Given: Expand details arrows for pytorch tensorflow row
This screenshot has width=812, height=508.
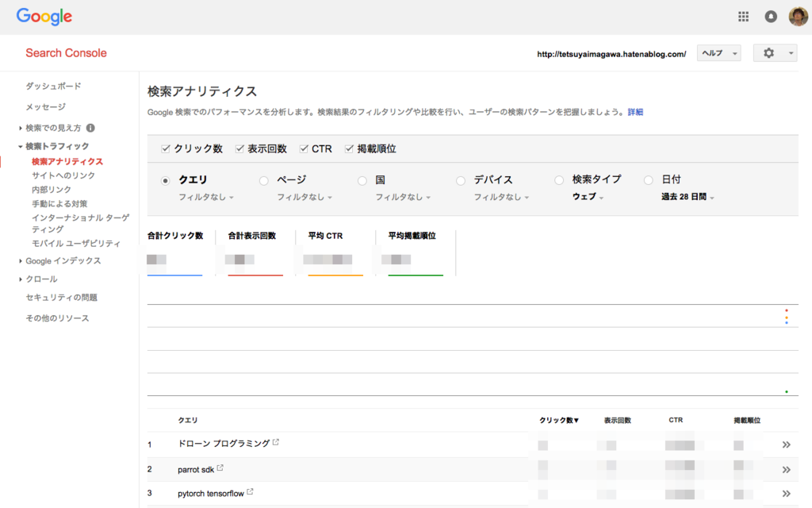Looking at the screenshot, I should [786, 494].
